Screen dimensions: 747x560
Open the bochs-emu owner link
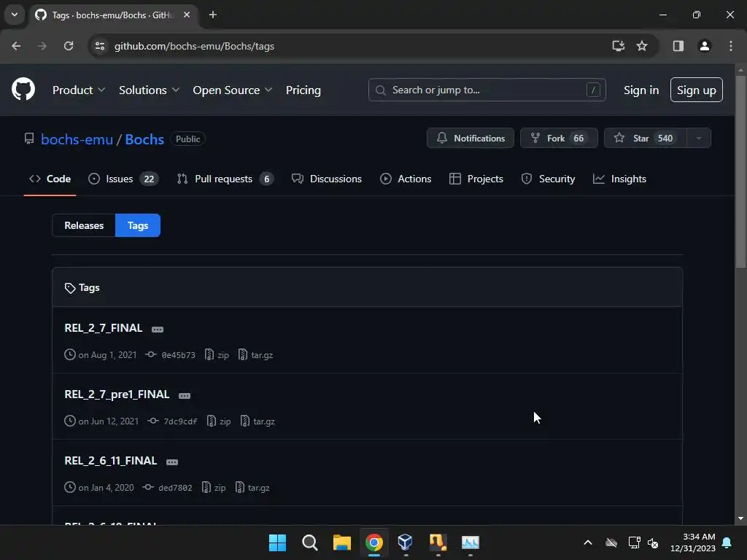pyautogui.click(x=77, y=139)
